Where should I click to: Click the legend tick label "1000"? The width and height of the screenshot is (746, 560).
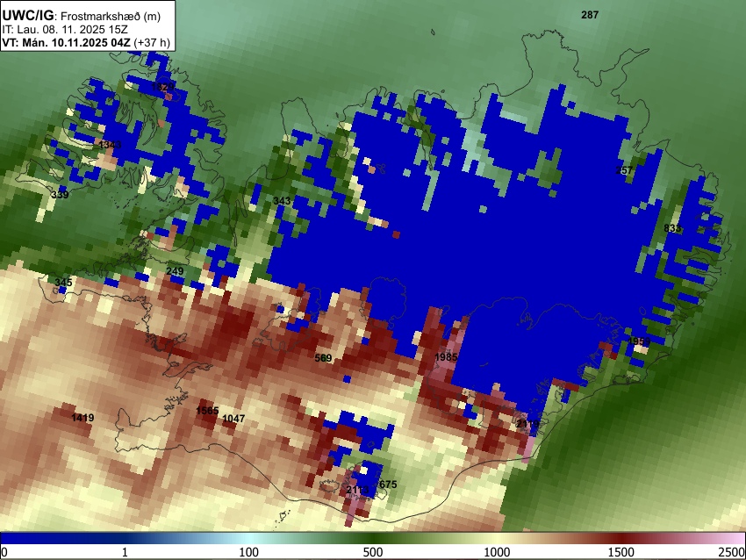pos(497,552)
